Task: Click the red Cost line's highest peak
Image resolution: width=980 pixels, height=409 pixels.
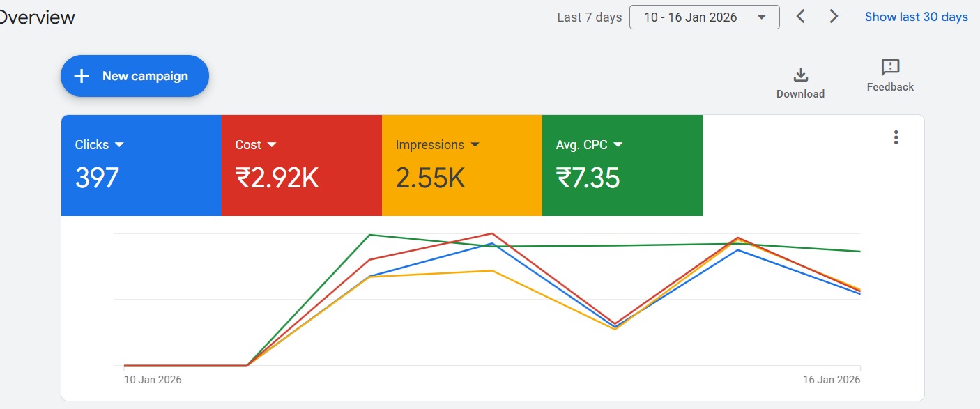Action: click(x=492, y=234)
